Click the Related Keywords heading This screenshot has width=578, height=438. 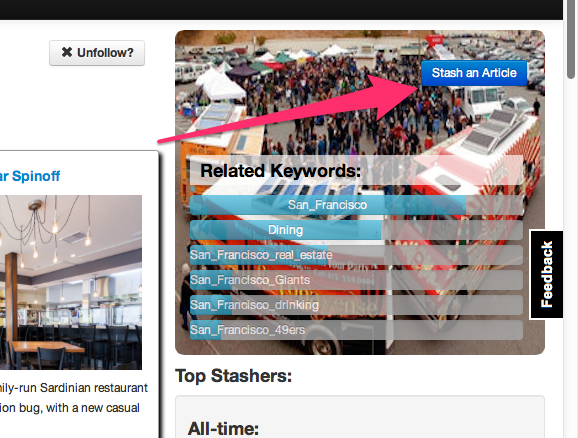281,171
